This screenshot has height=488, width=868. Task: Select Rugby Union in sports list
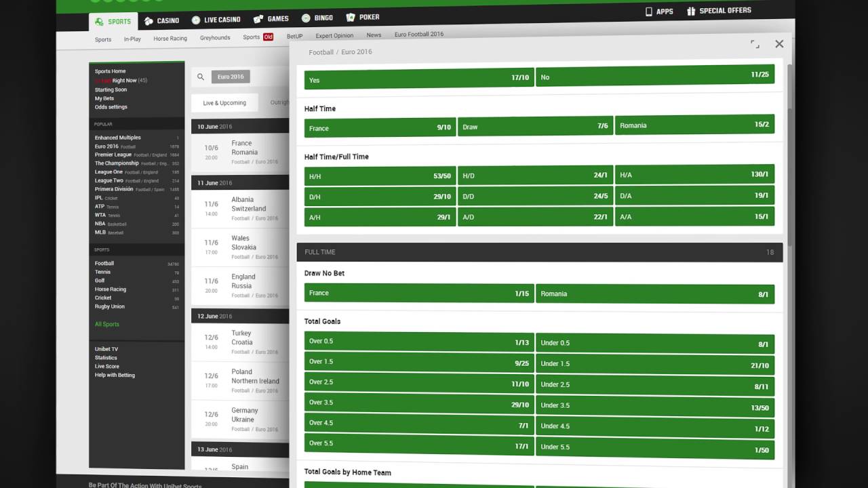click(136, 306)
